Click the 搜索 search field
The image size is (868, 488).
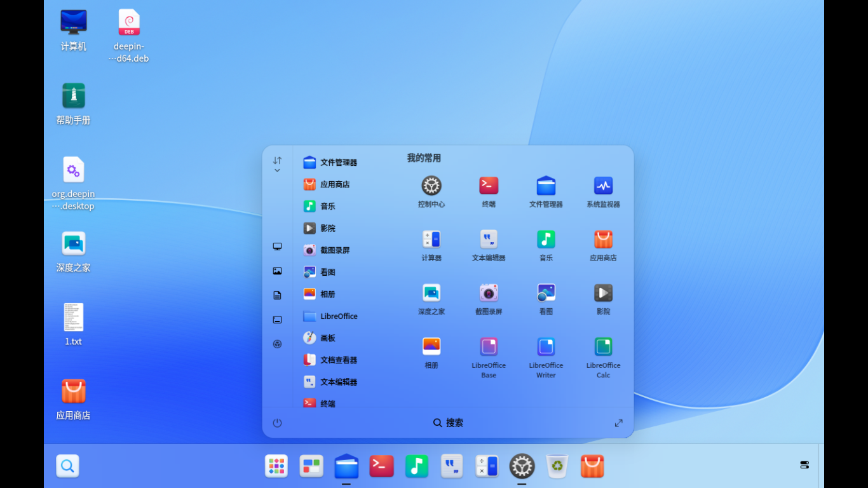click(448, 423)
